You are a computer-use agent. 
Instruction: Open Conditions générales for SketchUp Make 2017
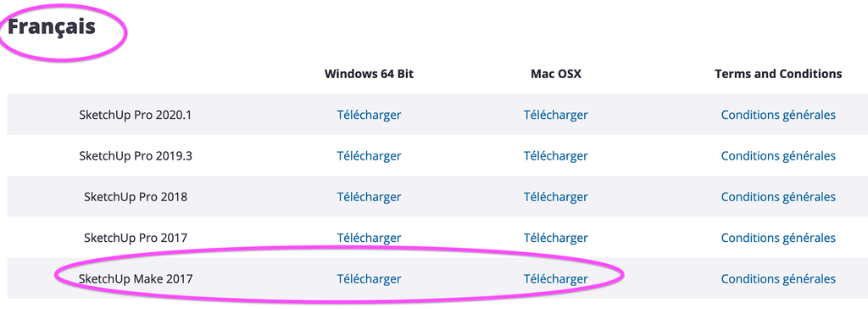[778, 278]
